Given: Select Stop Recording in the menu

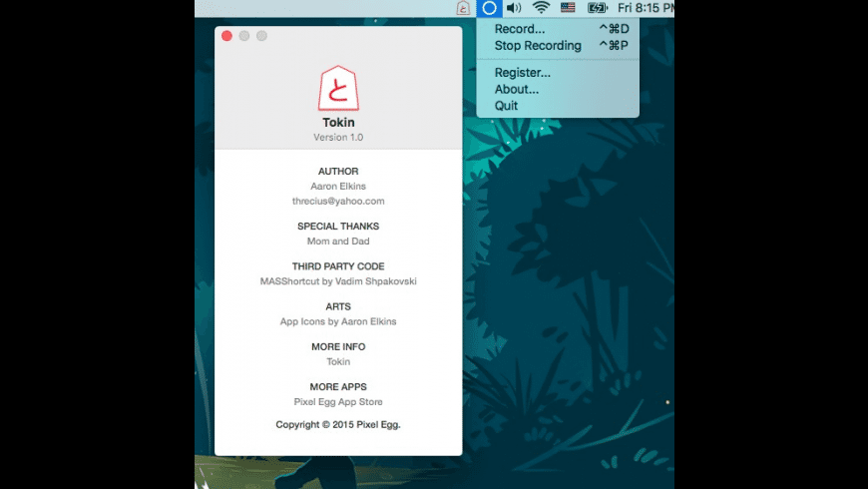Looking at the screenshot, I should pyautogui.click(x=558, y=46).
